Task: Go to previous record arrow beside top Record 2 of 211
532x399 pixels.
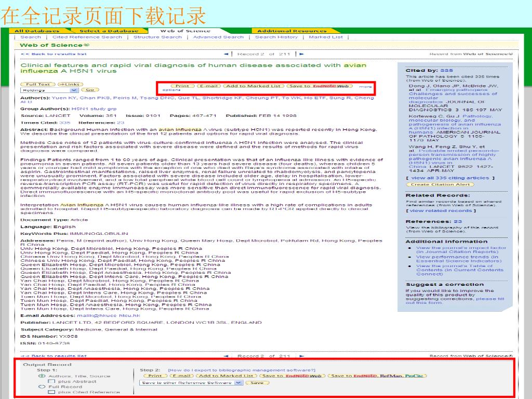Action: pyautogui.click(x=227, y=54)
